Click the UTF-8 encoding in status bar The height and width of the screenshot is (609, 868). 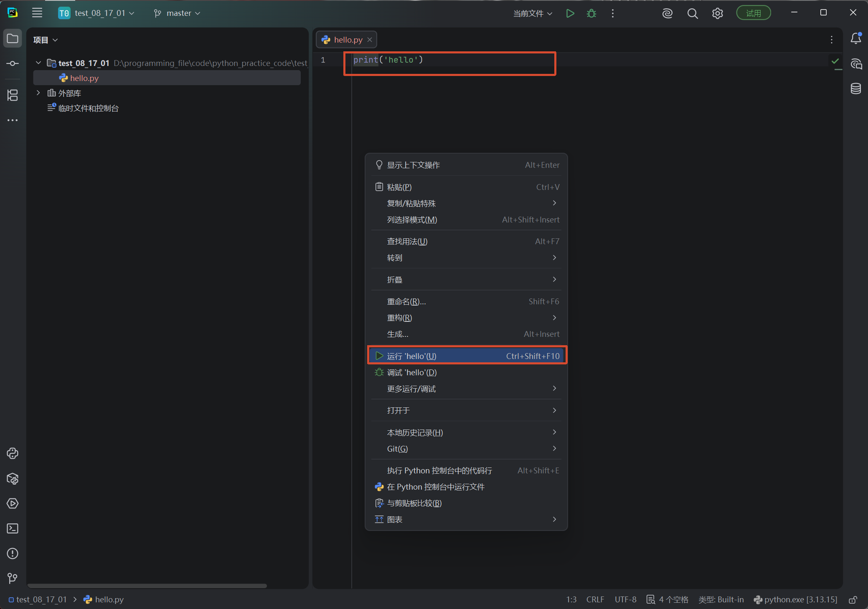(625, 599)
